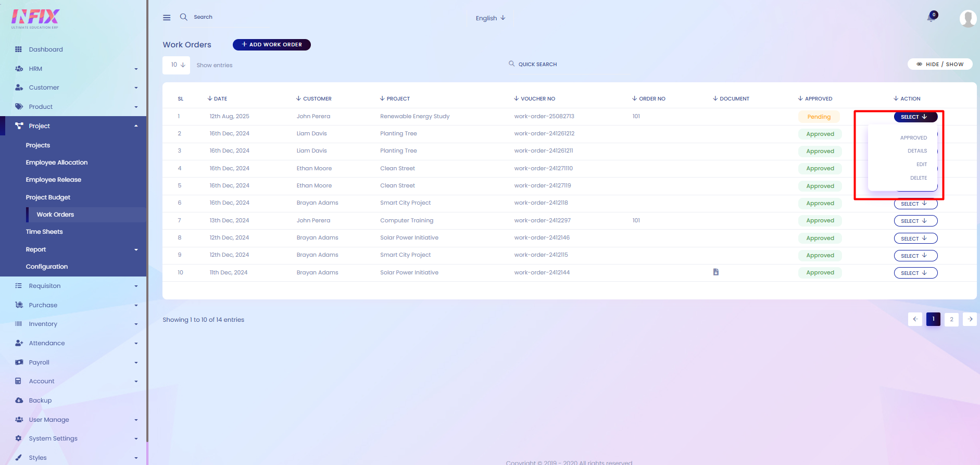Open Select dropdown for work-order-2412146
980x465 pixels.
click(x=915, y=238)
